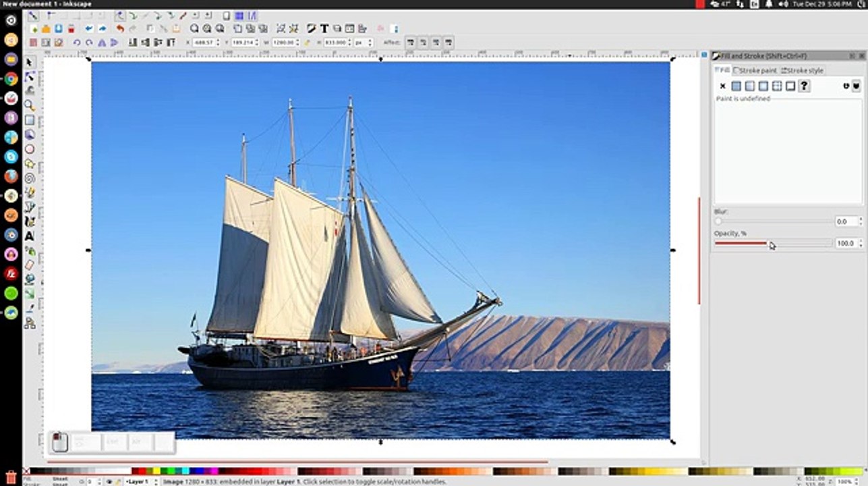Click the Zoom to fit page icon
Screen dimensions: 868x486
tap(220, 29)
